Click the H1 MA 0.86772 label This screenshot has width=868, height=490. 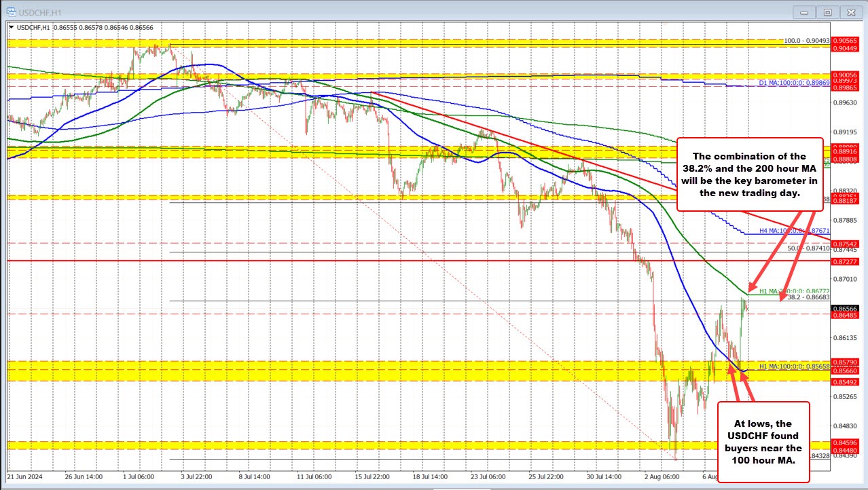(794, 290)
